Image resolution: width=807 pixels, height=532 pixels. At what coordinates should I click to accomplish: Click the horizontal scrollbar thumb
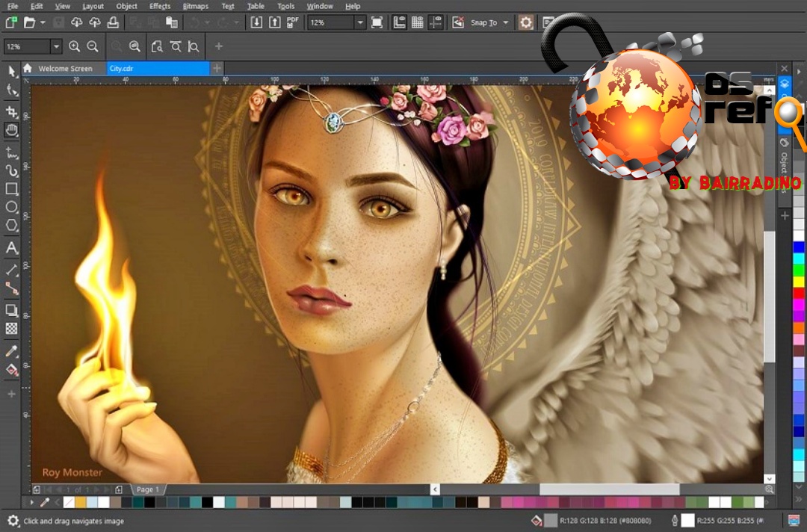(x=610, y=489)
